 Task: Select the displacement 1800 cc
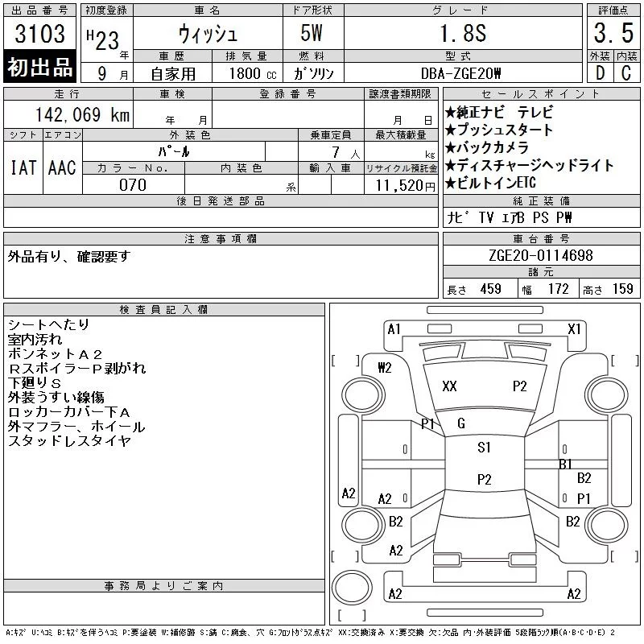[x=253, y=74]
